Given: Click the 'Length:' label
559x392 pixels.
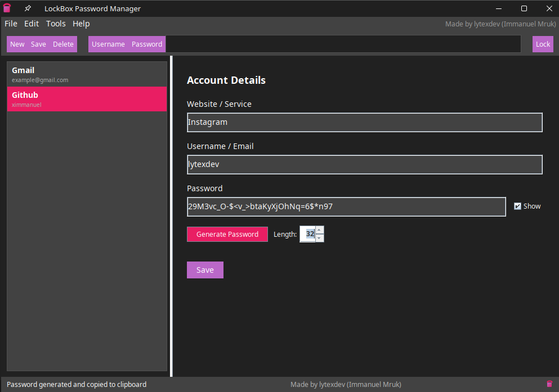Looking at the screenshot, I should point(285,235).
